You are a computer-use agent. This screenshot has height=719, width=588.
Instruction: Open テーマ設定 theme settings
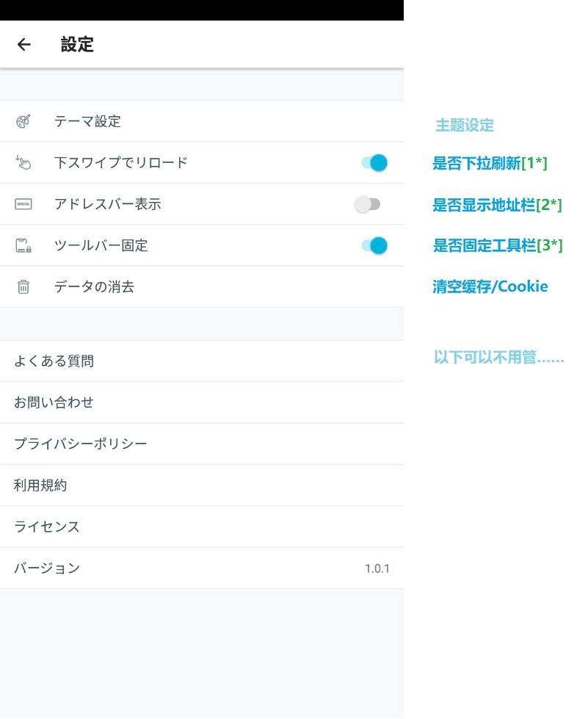(87, 121)
